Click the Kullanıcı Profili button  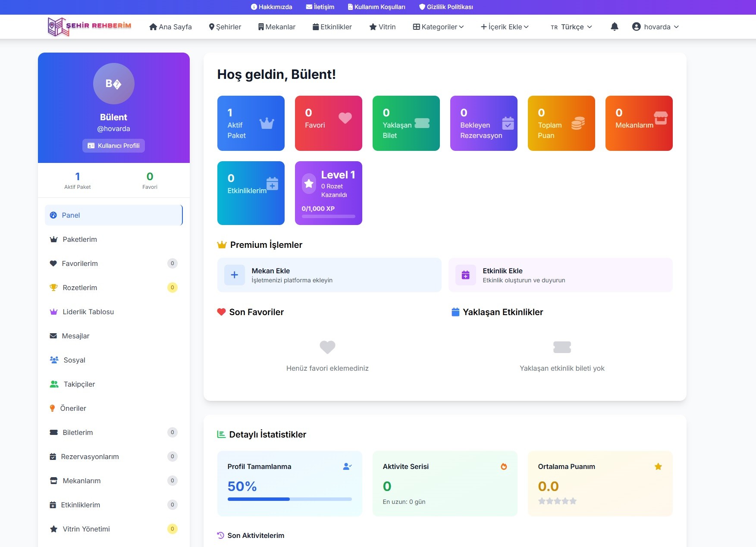click(x=114, y=146)
